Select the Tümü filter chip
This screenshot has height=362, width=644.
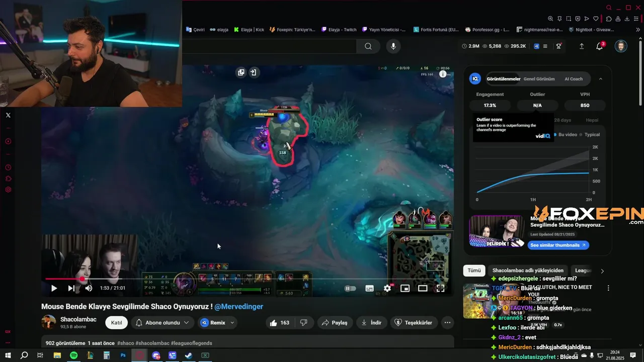[474, 270]
